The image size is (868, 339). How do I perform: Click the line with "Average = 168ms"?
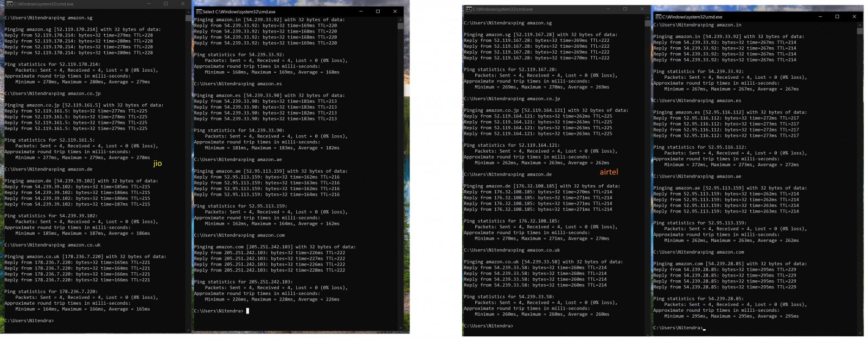pos(272,72)
